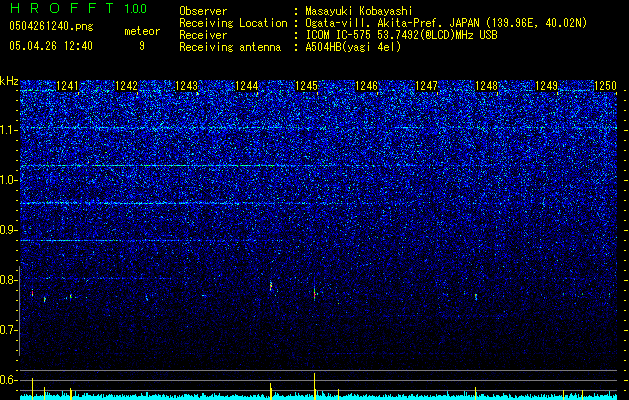629x400 pixels.
Task: Click the Receiving Location field label
Action: tap(233, 23)
